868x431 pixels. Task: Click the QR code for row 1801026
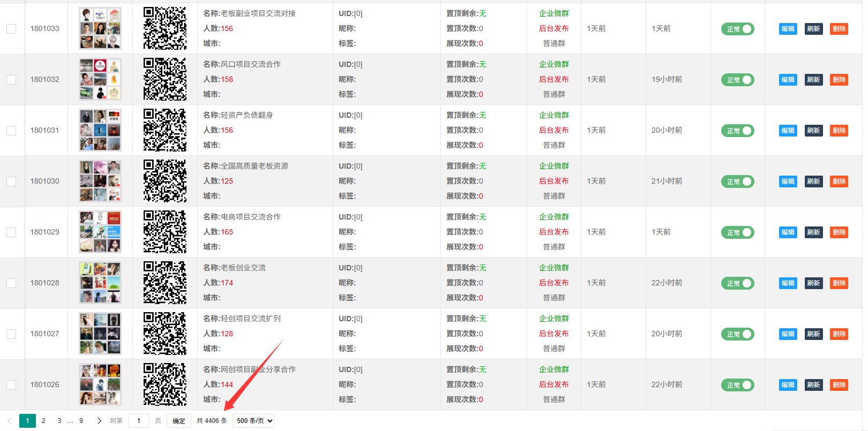[165, 384]
